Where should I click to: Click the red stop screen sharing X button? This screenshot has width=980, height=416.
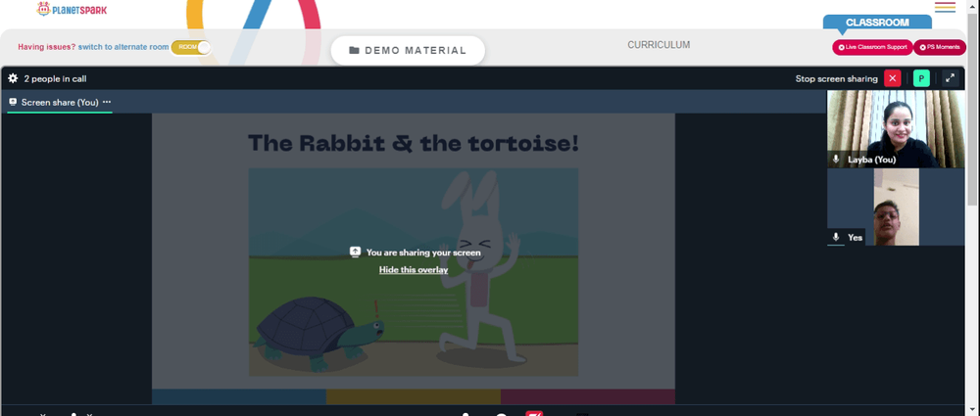tap(893, 78)
